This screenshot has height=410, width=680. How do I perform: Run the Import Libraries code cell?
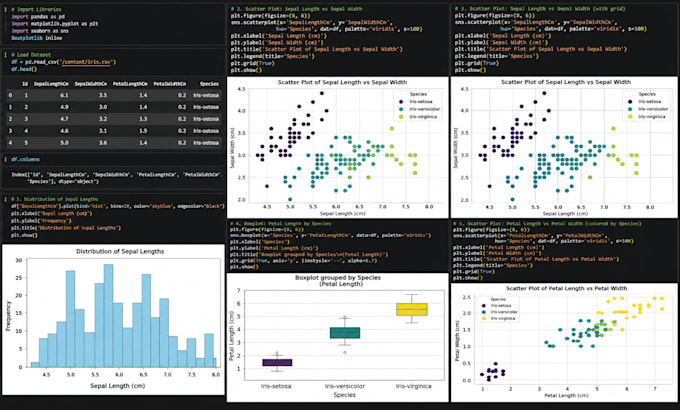(x=5, y=10)
